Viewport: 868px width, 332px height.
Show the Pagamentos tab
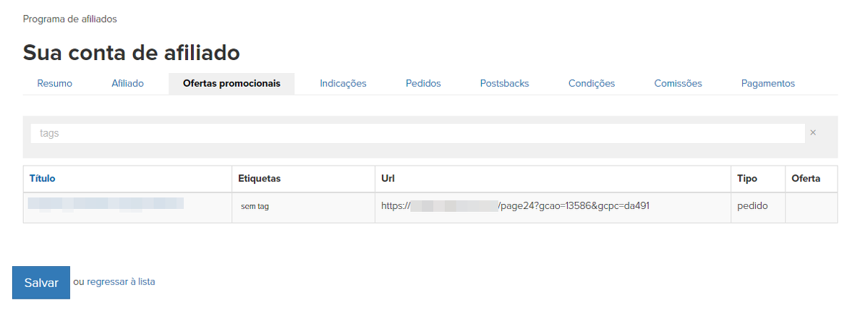(767, 84)
